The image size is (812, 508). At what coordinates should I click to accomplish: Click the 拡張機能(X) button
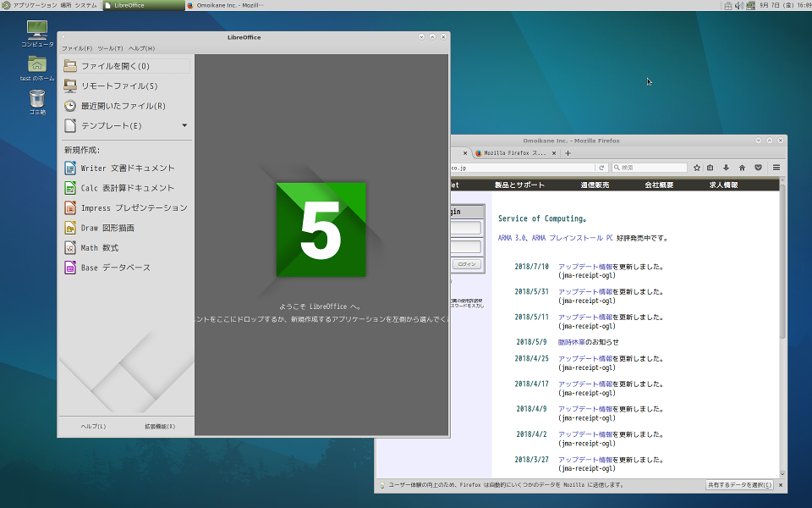pos(160,426)
